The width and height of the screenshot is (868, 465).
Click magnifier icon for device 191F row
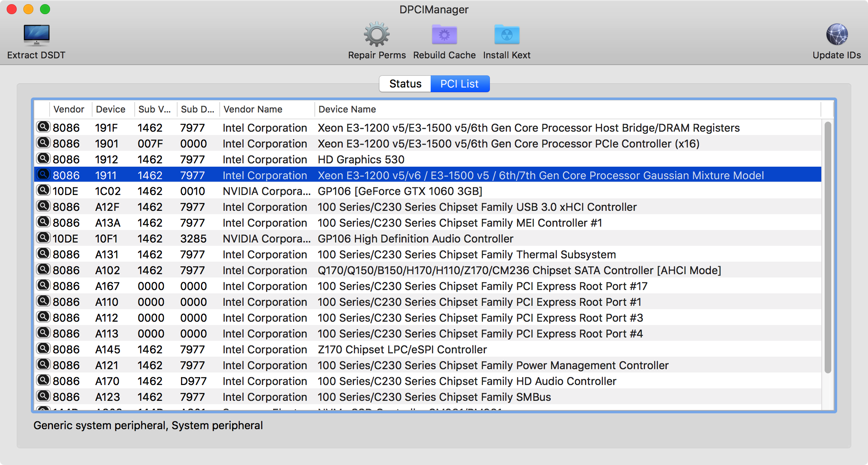coord(43,127)
